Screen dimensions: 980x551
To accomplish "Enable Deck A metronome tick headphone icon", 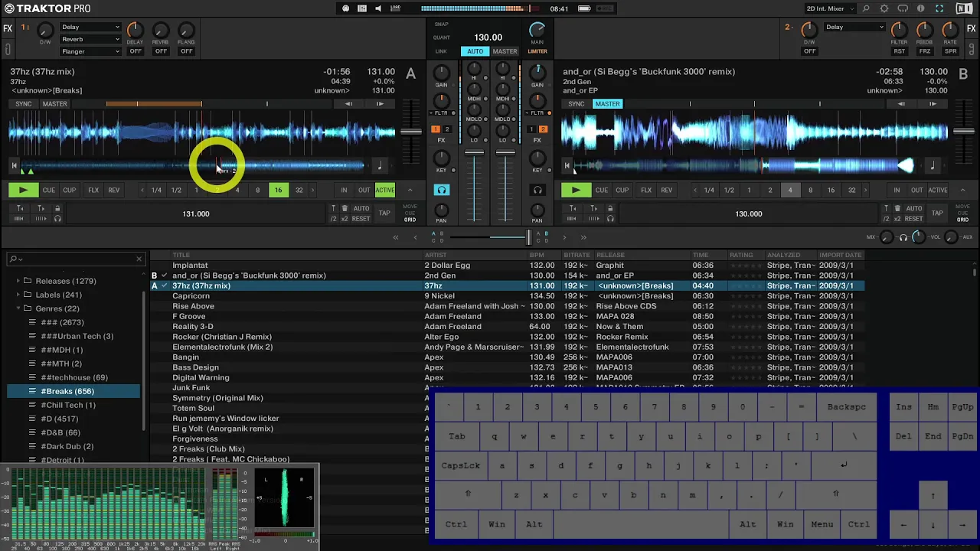I will (57, 219).
